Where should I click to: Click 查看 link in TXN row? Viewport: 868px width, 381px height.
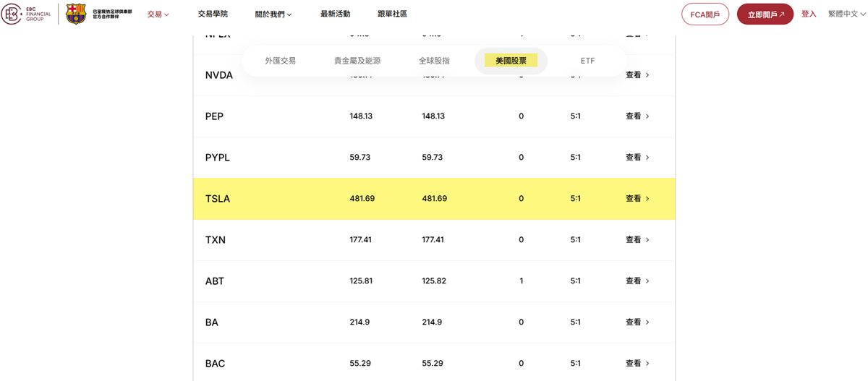pos(637,240)
